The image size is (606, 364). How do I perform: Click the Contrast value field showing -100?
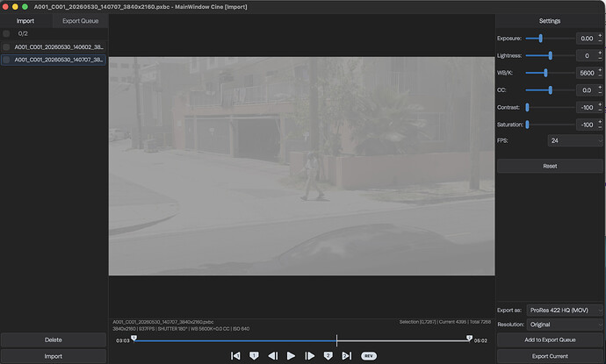[x=587, y=107]
